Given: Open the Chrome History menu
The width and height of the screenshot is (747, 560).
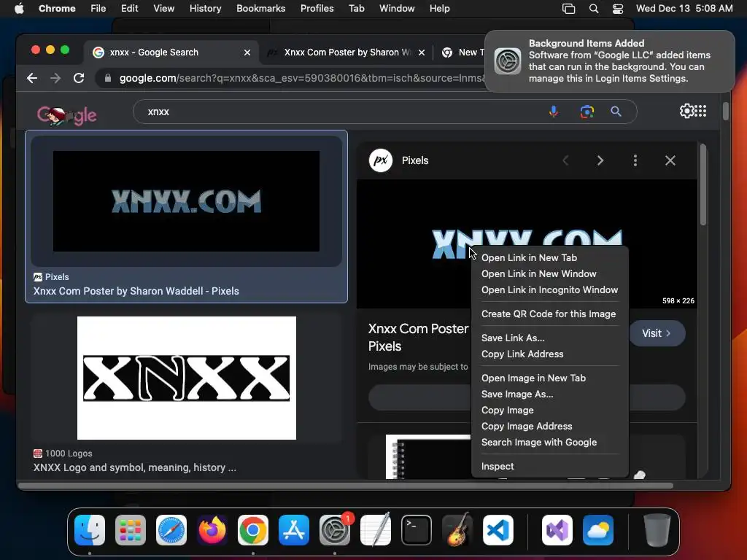Looking at the screenshot, I should pyautogui.click(x=205, y=9).
